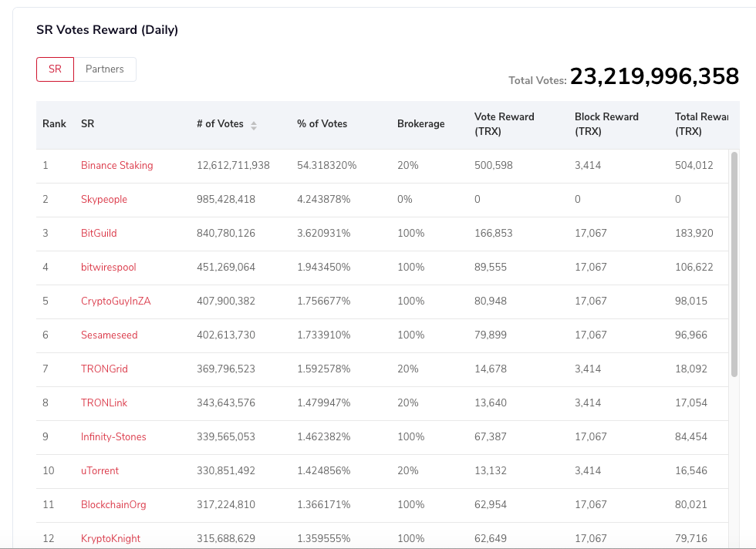Click the Total Votes value 23,219,996,358

point(654,76)
